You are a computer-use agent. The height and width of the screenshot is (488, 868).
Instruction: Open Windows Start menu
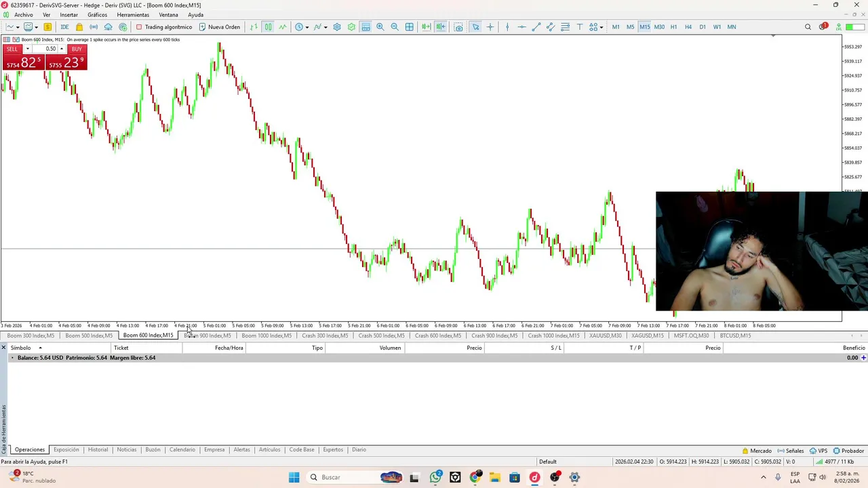(x=294, y=477)
